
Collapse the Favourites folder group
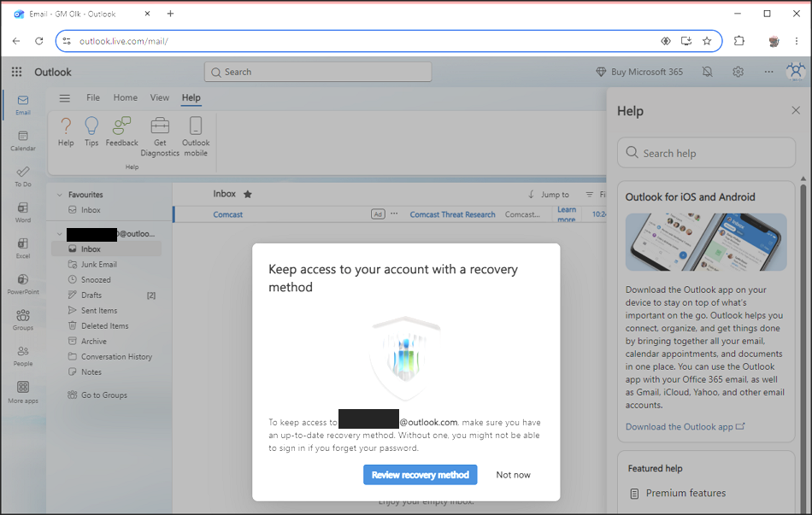60,195
